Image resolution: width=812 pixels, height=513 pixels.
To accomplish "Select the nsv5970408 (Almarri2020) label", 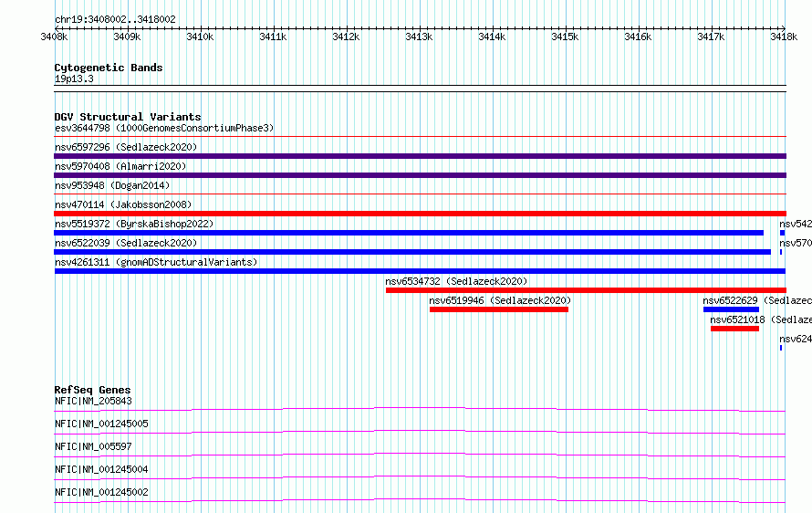I will point(120,166).
